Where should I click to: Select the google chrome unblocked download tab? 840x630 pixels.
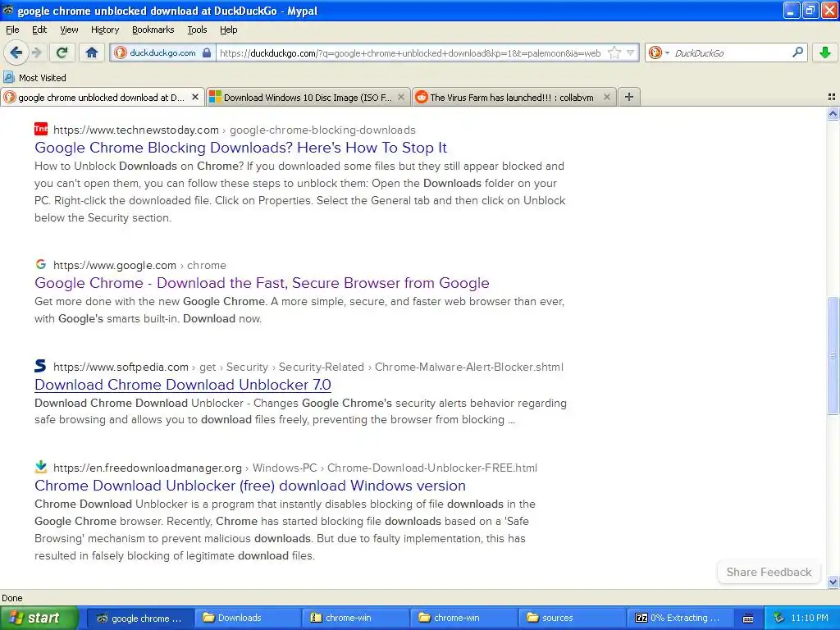(x=101, y=97)
